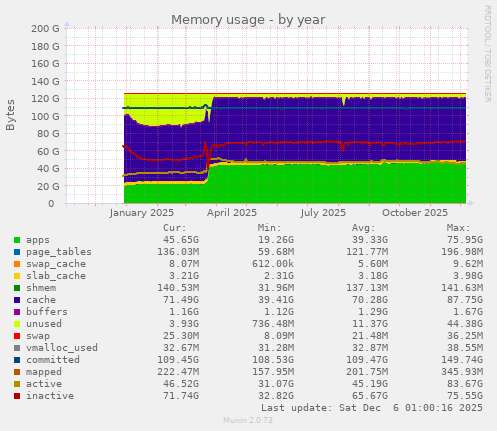Click unused max value 44.38G
The image size is (497, 431).
(465, 324)
